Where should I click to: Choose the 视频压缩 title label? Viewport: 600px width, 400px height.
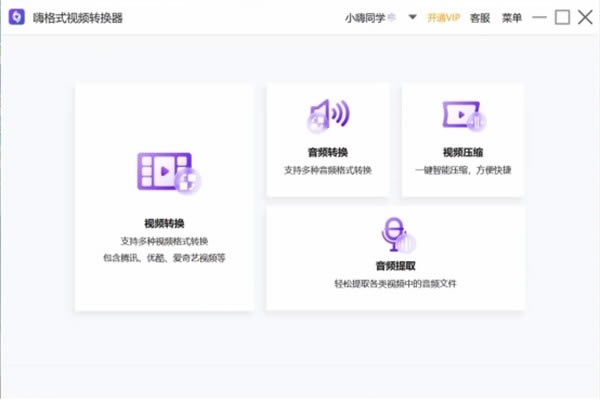click(x=463, y=152)
